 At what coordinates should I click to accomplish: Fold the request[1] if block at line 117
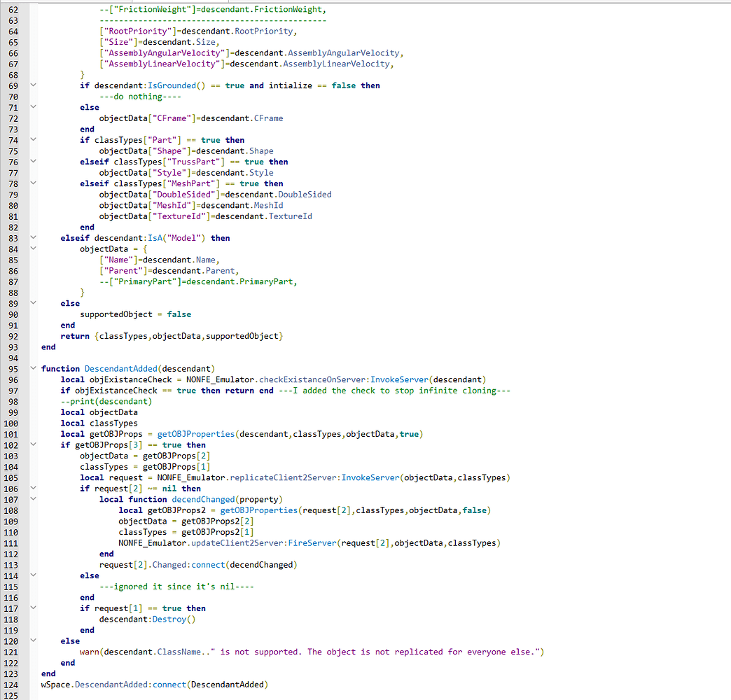coord(33,608)
